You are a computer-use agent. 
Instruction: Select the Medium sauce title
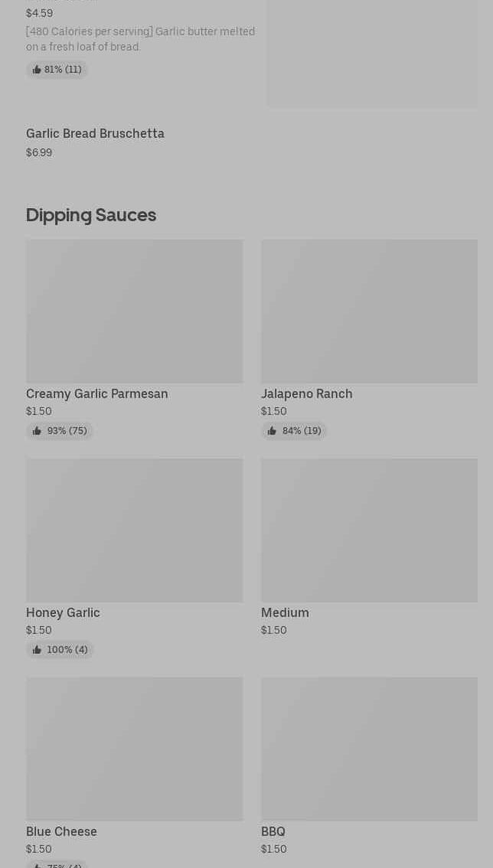coord(285,612)
